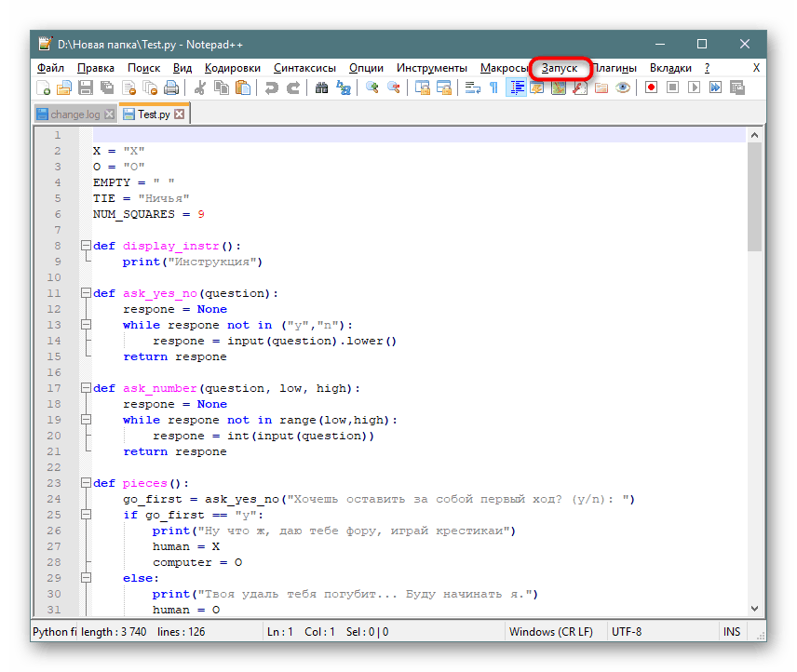Open the Вкладки menu

pos(670,68)
